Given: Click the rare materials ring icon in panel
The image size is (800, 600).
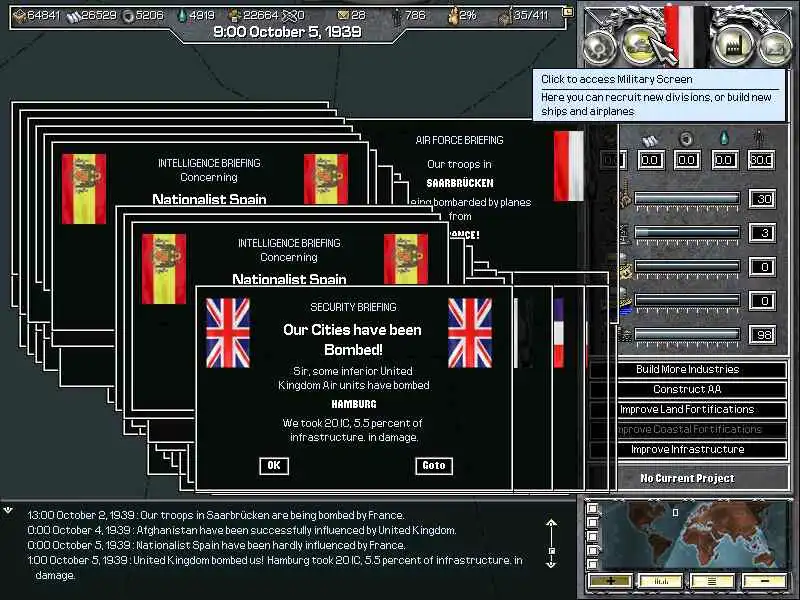Looking at the screenshot, I should pyautogui.click(x=687, y=139).
